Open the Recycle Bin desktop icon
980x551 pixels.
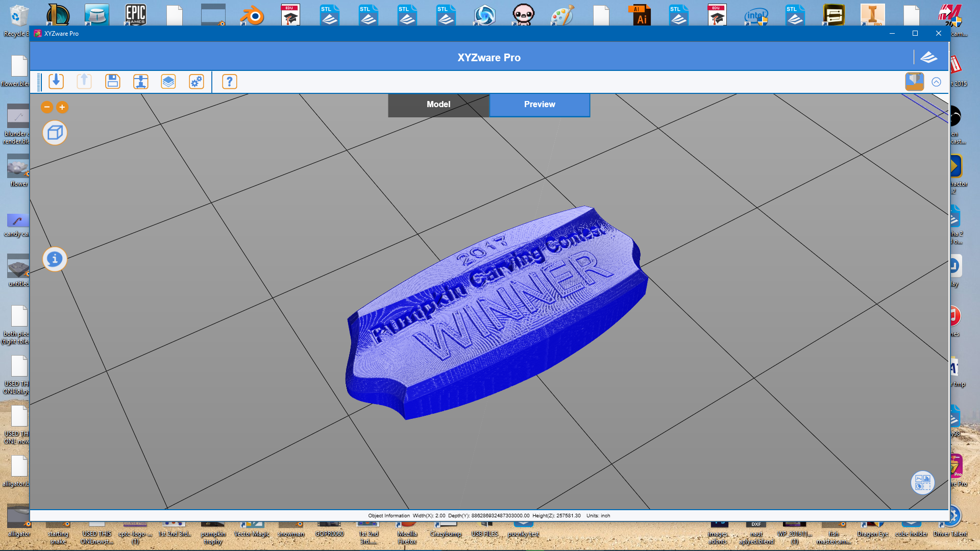click(x=18, y=18)
